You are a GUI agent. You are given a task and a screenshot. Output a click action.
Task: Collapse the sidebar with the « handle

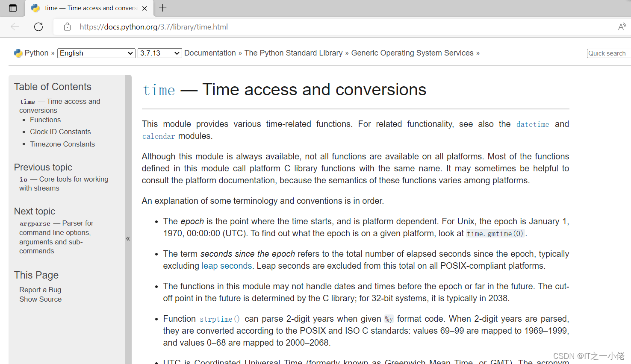tap(128, 238)
